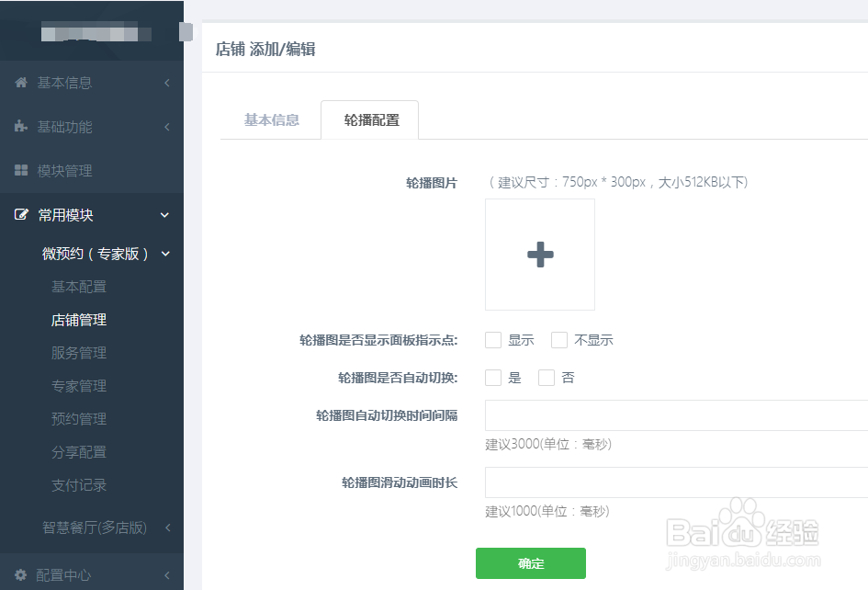Click the 轮播图是否自动切换 label
Image resolution: width=868 pixels, height=590 pixels.
tap(398, 378)
